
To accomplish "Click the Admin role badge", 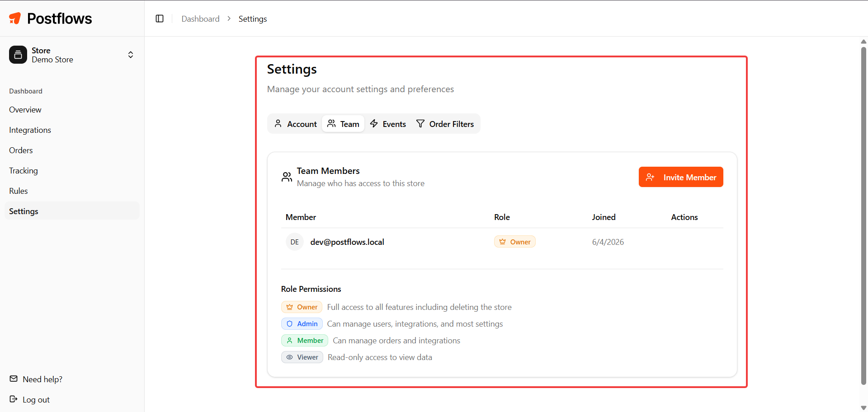I will click(302, 324).
